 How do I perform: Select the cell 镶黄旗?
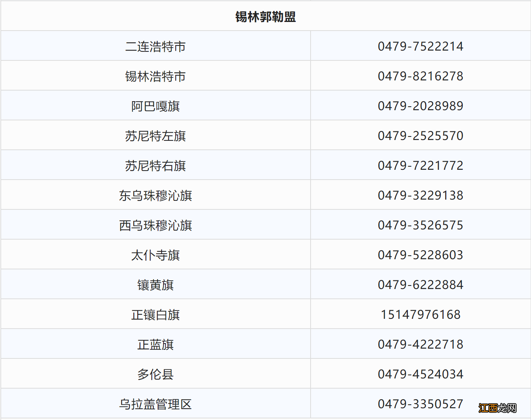point(156,285)
